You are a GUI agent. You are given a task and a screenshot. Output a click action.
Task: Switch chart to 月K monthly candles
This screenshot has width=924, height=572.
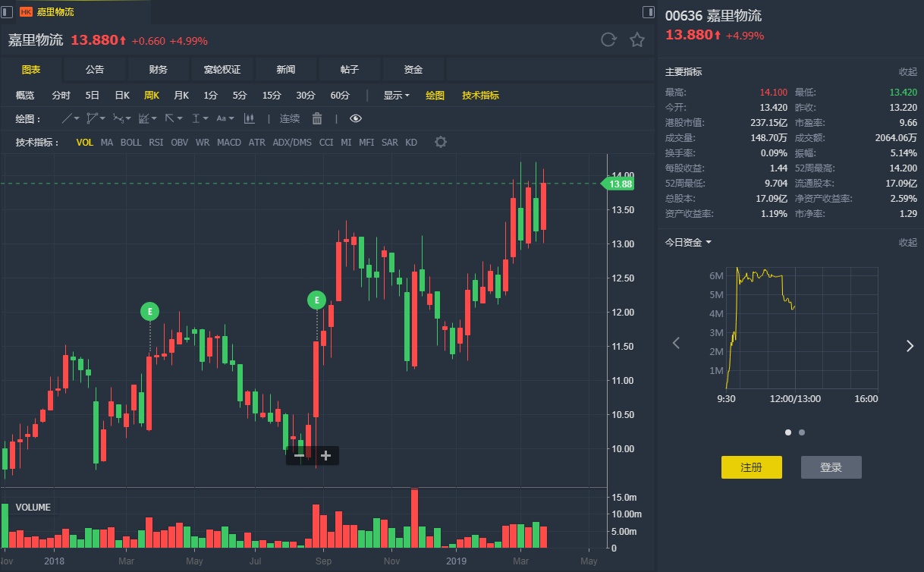[x=181, y=95]
